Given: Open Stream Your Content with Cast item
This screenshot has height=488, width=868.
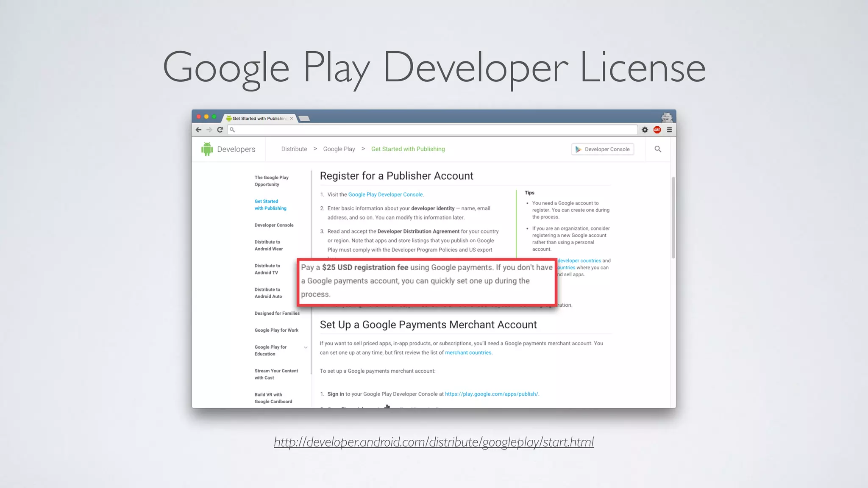Looking at the screenshot, I should [x=276, y=374].
